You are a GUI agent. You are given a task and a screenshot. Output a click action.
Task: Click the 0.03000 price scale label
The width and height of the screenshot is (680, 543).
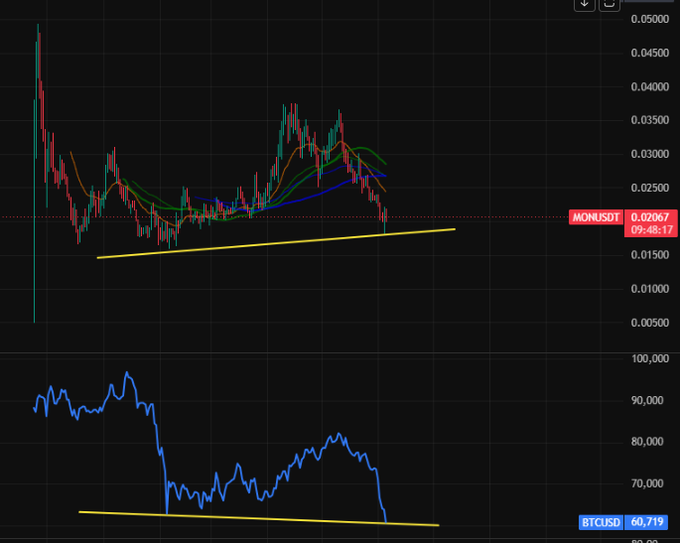(x=650, y=154)
